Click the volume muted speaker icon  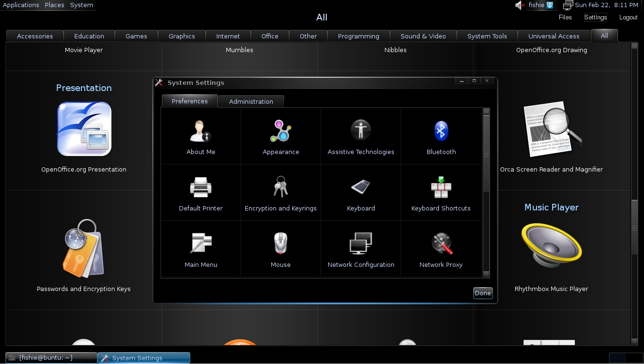(x=520, y=5)
